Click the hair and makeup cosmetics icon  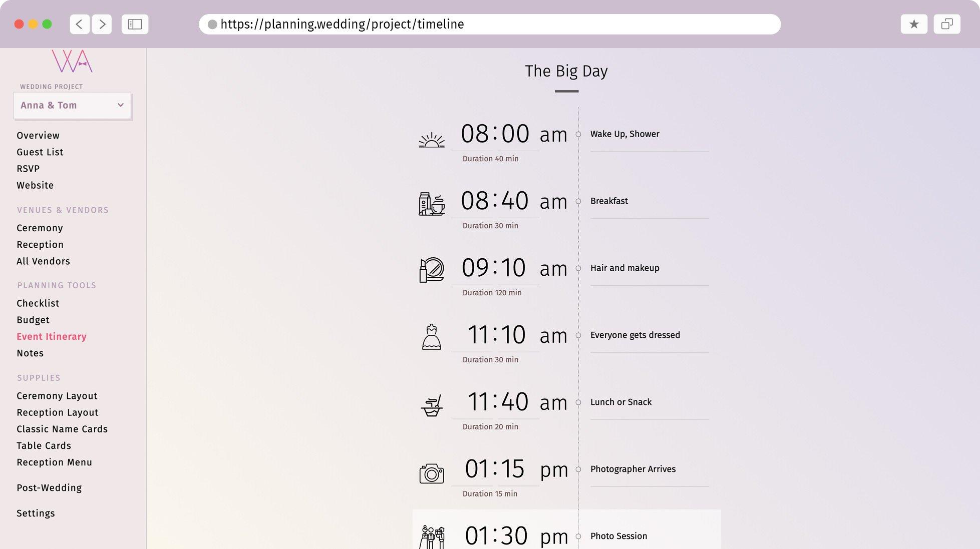431,268
